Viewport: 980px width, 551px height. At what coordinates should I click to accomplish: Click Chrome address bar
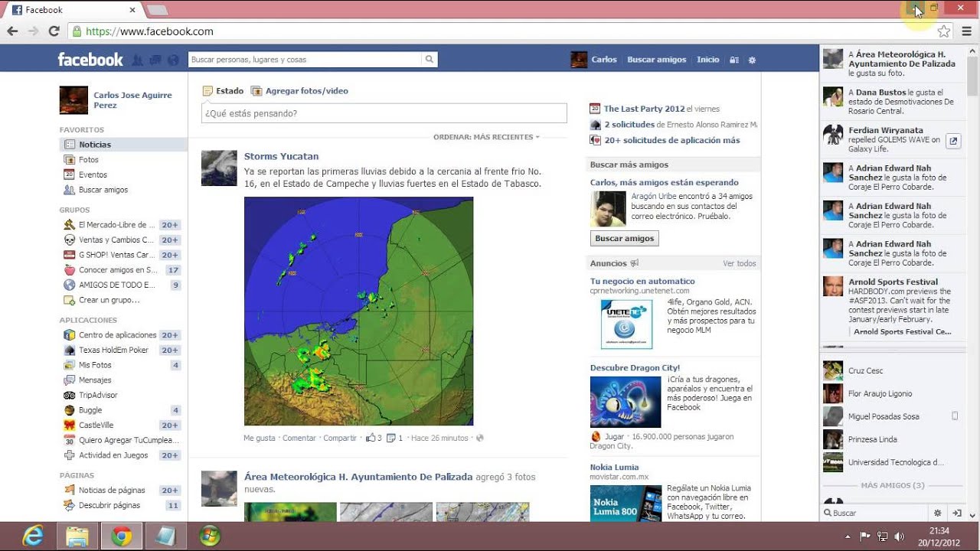[x=505, y=31]
